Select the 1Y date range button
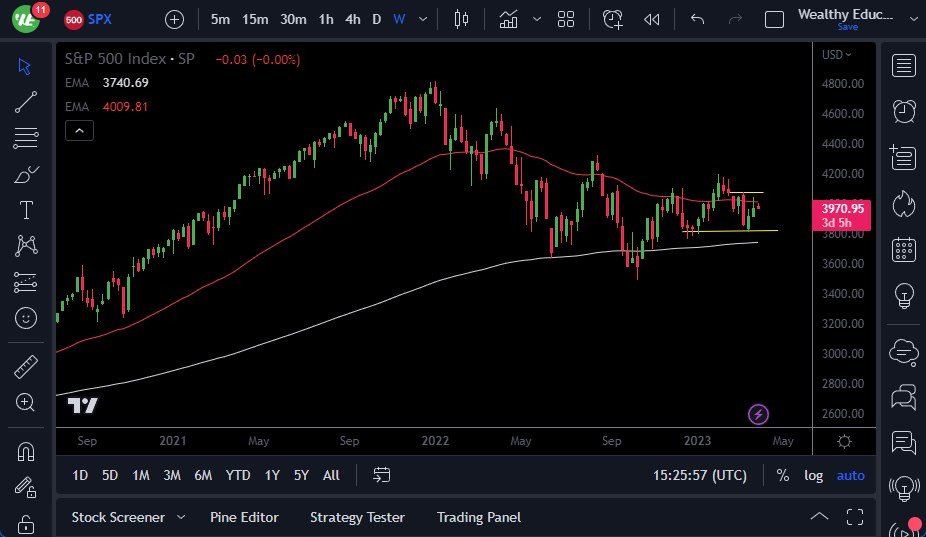The width and height of the screenshot is (926, 537). [x=272, y=475]
